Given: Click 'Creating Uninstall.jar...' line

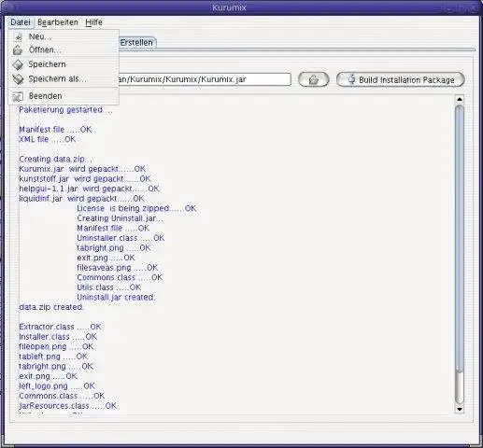Looking at the screenshot, I should (121, 218).
